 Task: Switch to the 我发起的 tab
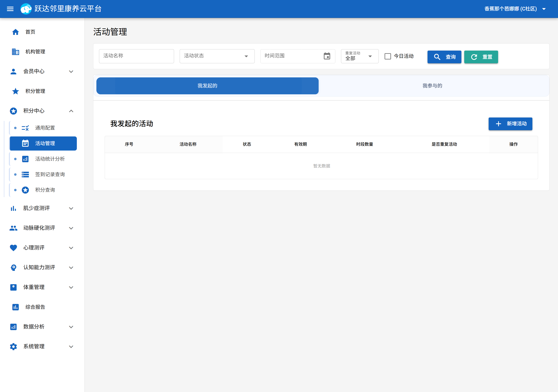click(207, 86)
